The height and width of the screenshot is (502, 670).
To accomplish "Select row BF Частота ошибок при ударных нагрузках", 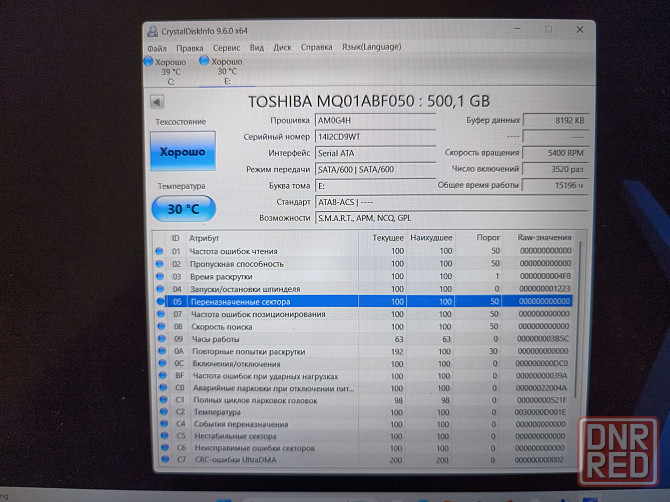I will [x=364, y=376].
